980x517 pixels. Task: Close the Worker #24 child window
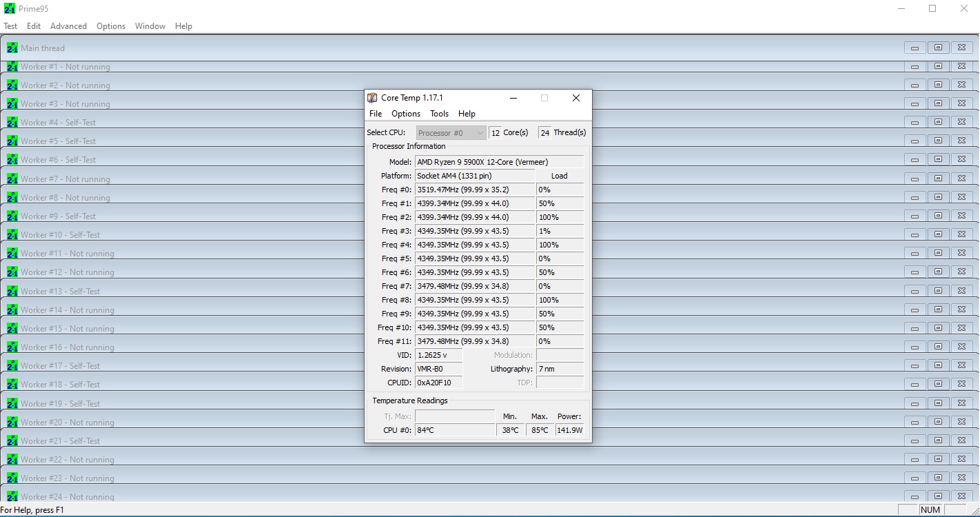click(961, 496)
